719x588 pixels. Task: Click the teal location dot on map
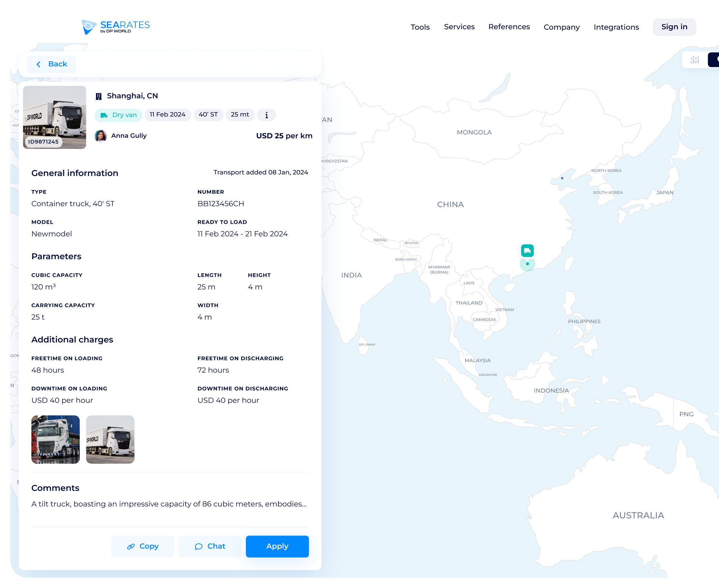tap(527, 264)
